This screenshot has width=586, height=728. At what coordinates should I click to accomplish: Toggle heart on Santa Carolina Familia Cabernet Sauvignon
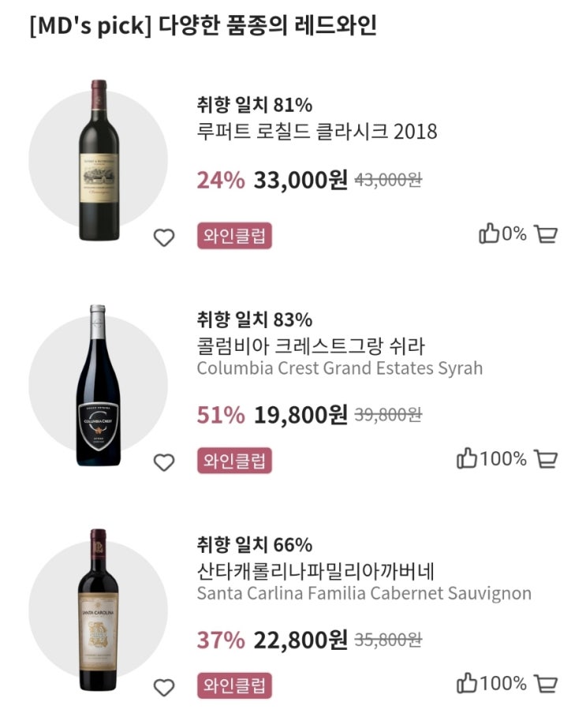163,687
